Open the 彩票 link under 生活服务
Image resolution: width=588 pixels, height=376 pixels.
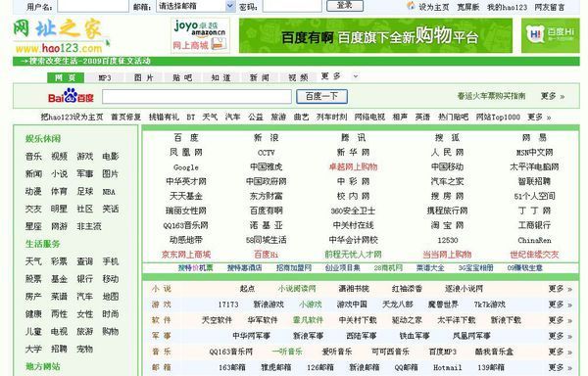click(59, 261)
